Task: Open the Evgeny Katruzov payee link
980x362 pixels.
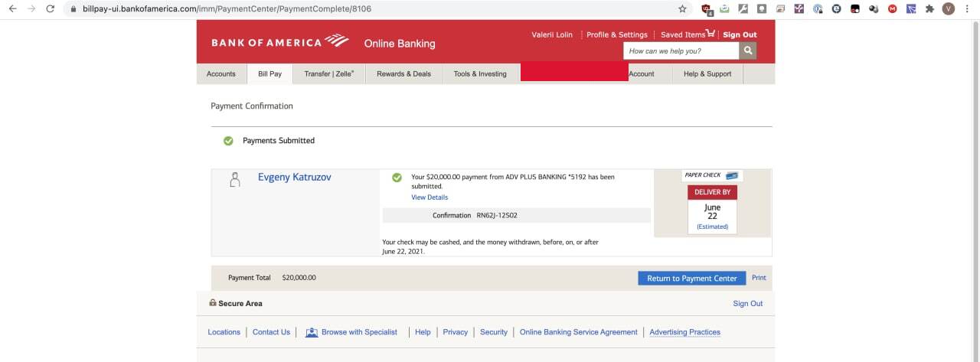Action: tap(295, 177)
